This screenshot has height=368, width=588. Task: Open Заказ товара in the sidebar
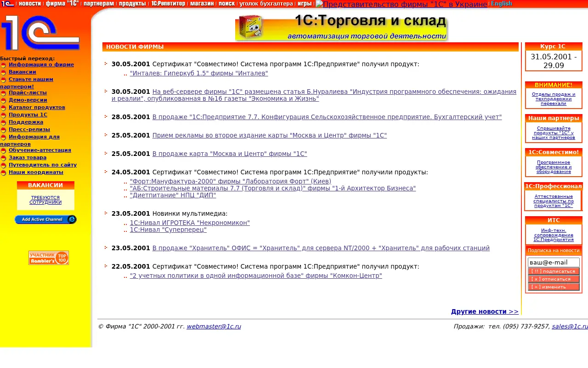pos(28,157)
